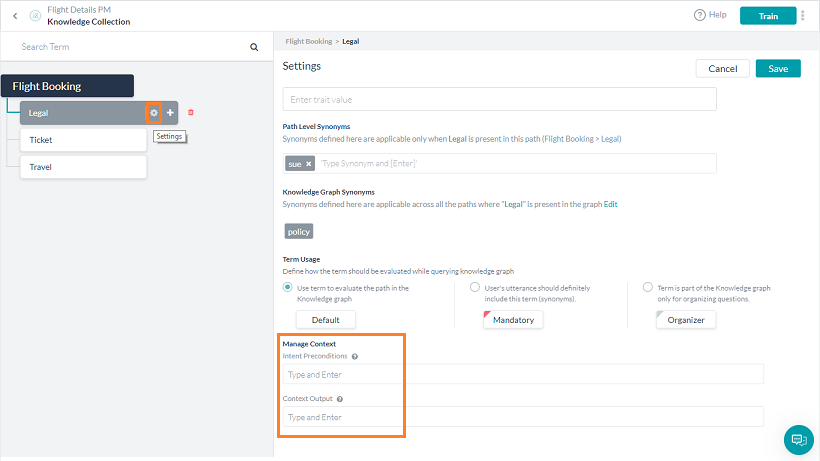Image resolution: width=820 pixels, height=461 pixels.
Task: Open Legal node settings gear
Action: coord(153,113)
